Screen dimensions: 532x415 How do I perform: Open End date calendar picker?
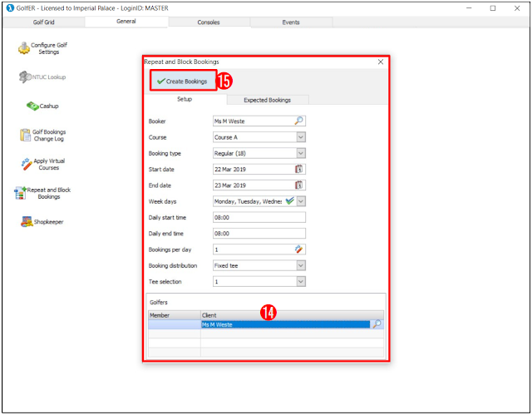pos(298,185)
